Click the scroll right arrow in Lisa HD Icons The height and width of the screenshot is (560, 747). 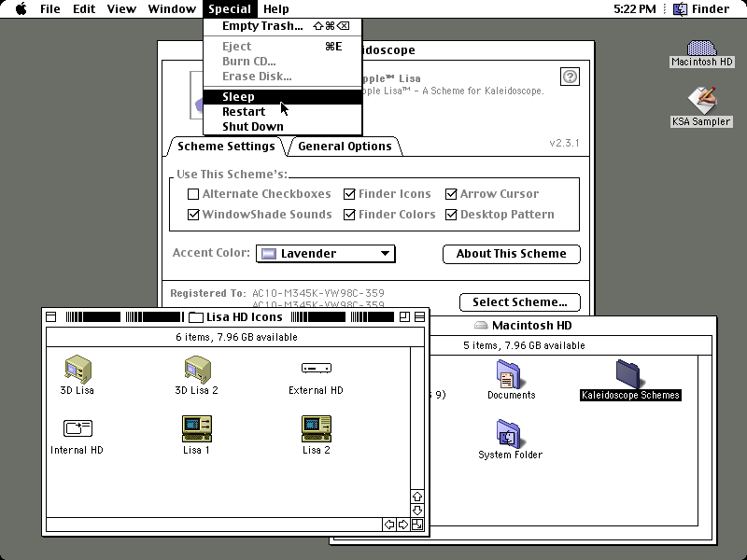403,525
